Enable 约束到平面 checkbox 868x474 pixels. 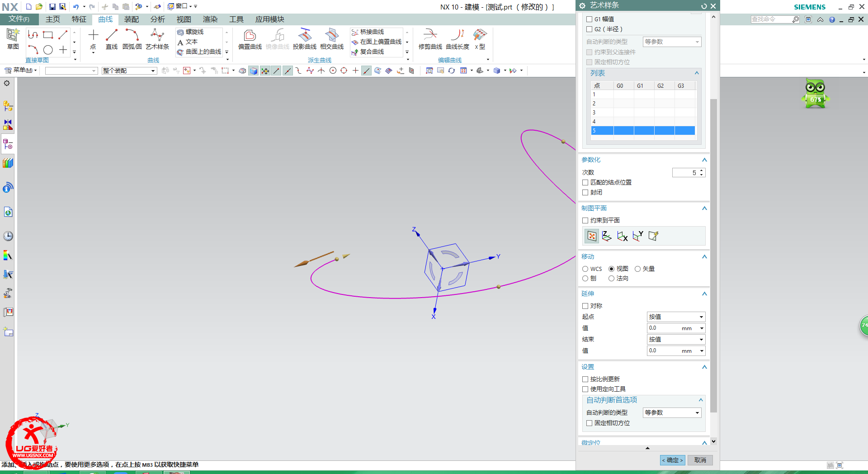point(585,220)
